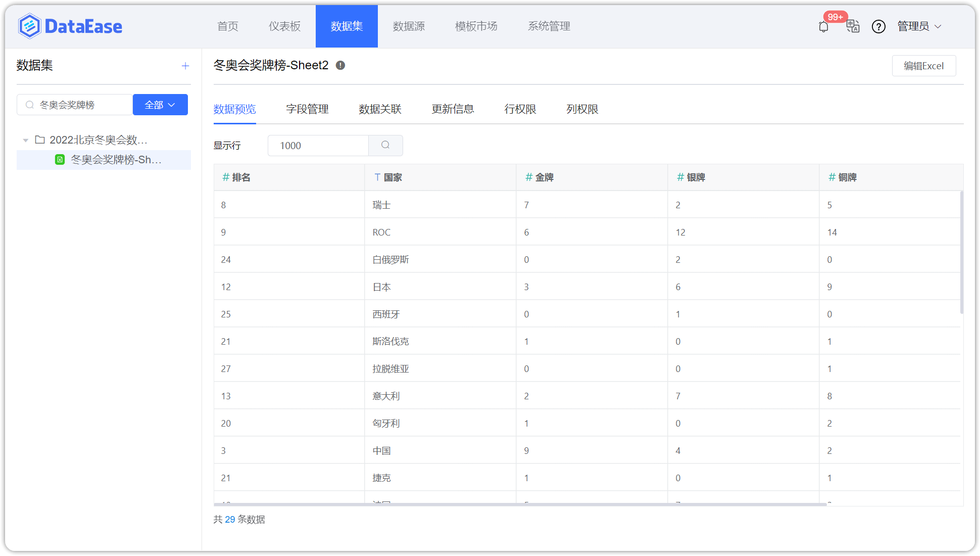Click the DataEase logo

70,26
